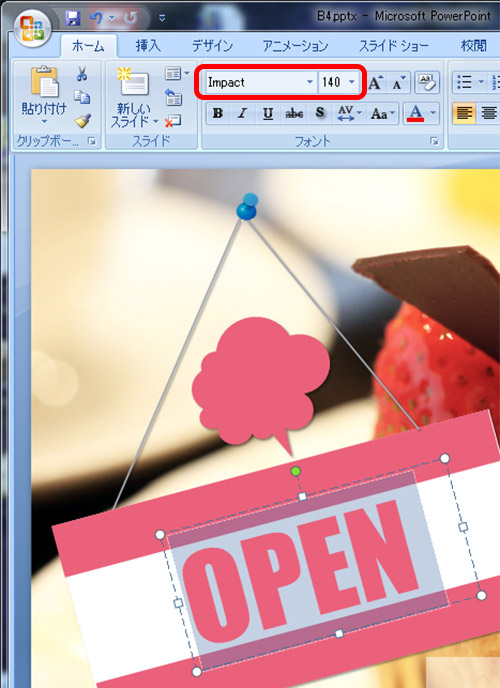Toggle Bold formatting
Viewport: 500px width, 688px height.
[x=218, y=114]
